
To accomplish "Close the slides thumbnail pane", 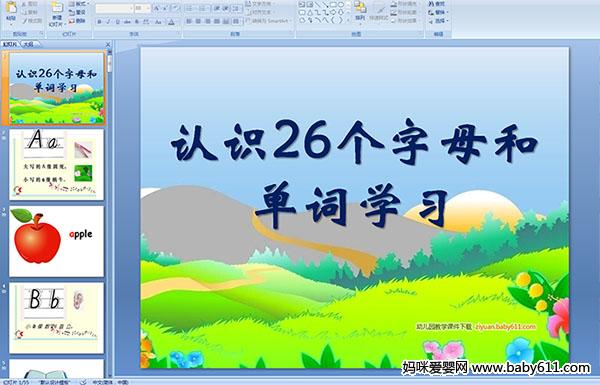I will pos(108,45).
